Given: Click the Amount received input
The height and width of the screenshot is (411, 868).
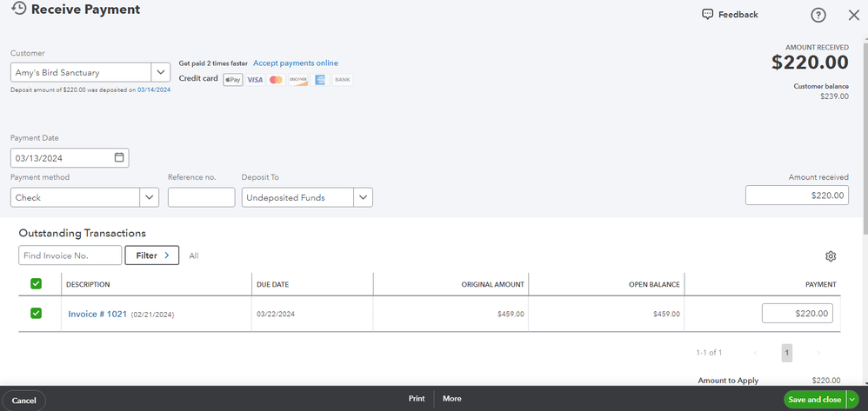Looking at the screenshot, I should (797, 196).
